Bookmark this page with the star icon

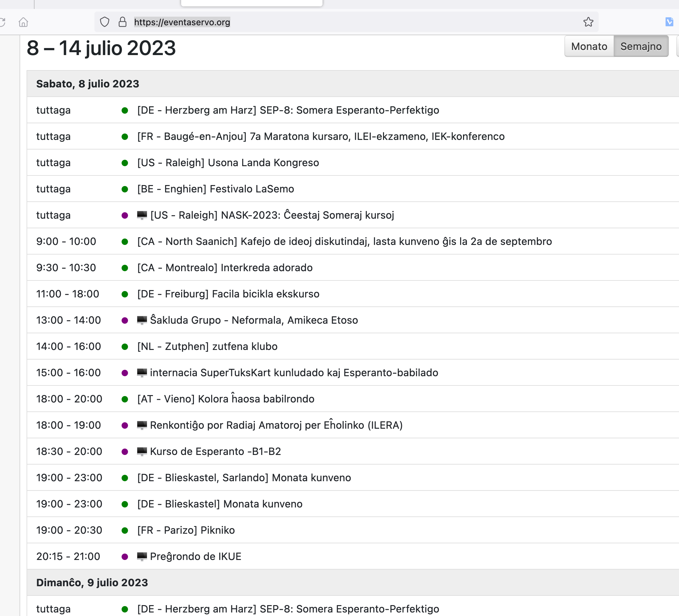pyautogui.click(x=588, y=22)
